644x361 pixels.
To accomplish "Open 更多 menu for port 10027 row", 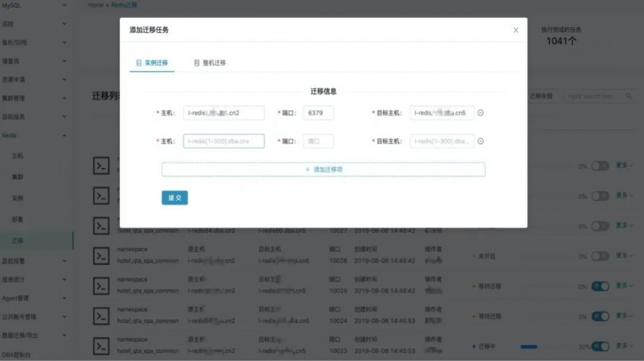I will (x=624, y=226).
